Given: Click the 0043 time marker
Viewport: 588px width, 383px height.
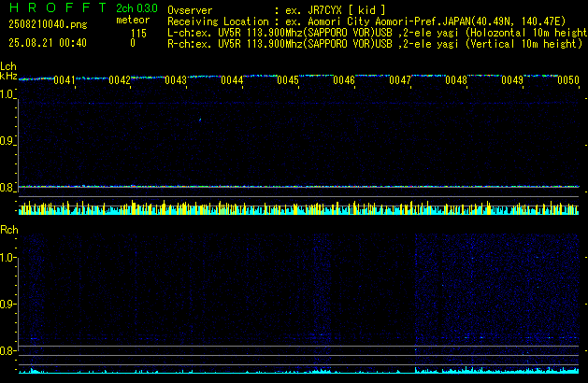Looking at the screenshot, I should (x=176, y=80).
